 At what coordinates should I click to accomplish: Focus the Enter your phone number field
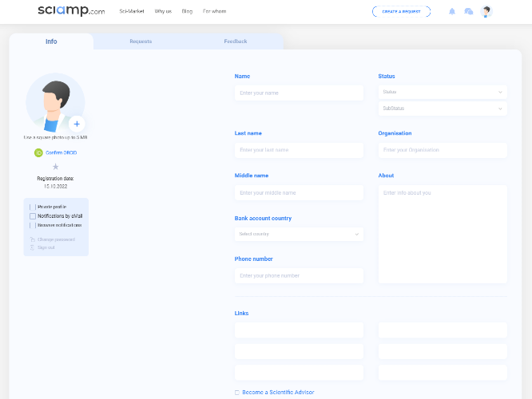[299, 275]
